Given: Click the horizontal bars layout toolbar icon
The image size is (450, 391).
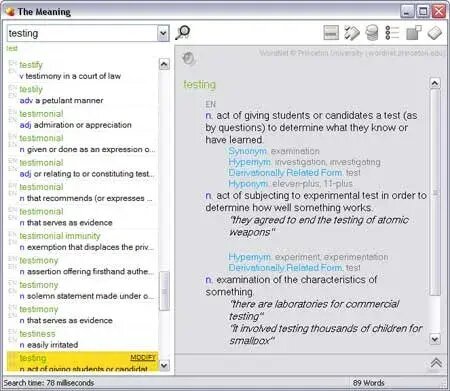Looking at the screenshot, I should click(x=331, y=33).
